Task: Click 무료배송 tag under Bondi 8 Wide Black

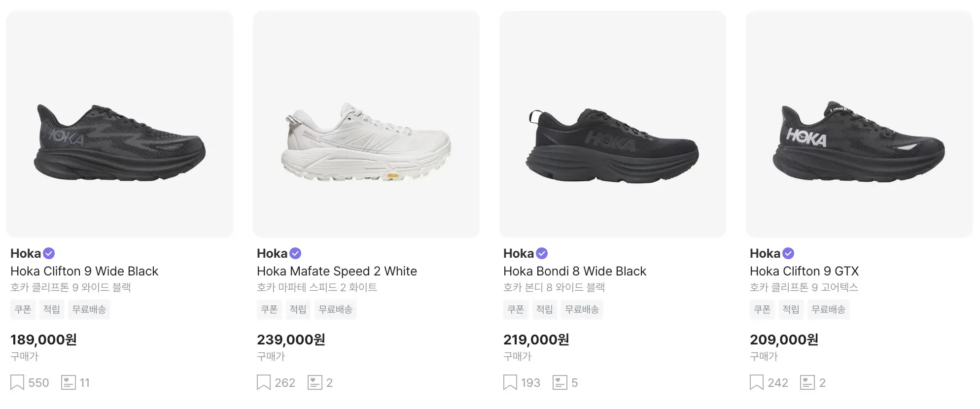Action: (582, 309)
